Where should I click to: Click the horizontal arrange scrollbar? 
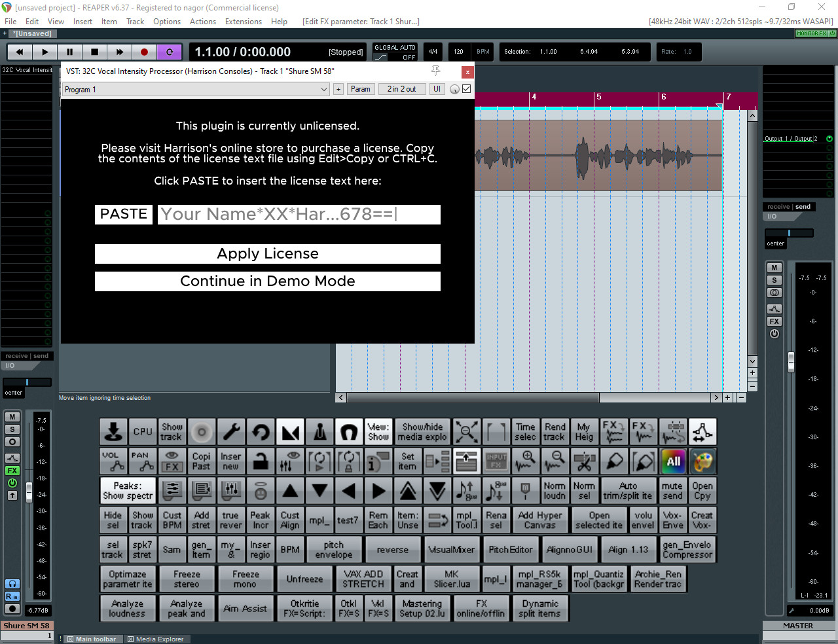pyautogui.click(x=473, y=397)
